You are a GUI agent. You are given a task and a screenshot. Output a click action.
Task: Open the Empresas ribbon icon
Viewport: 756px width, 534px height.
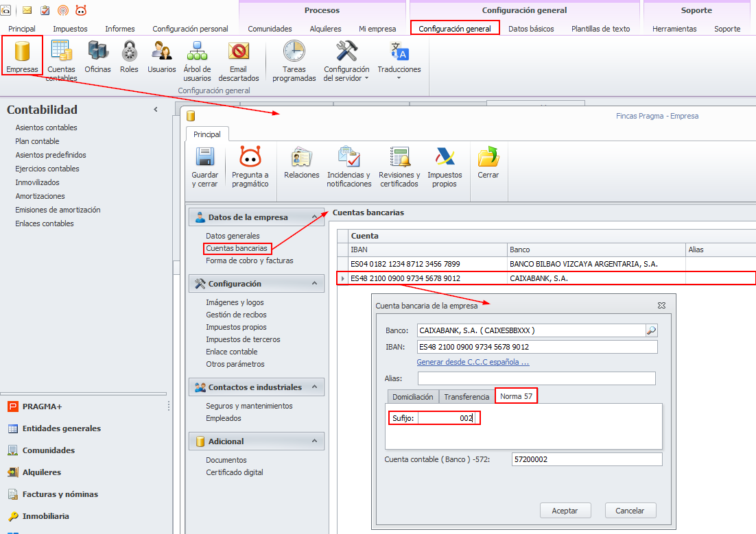pyautogui.click(x=22, y=56)
